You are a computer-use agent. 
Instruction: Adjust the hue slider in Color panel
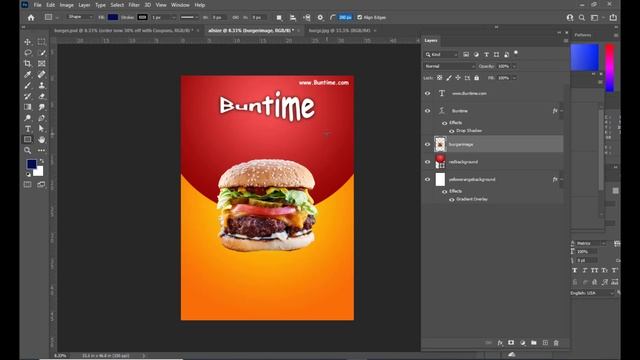click(x=609, y=67)
